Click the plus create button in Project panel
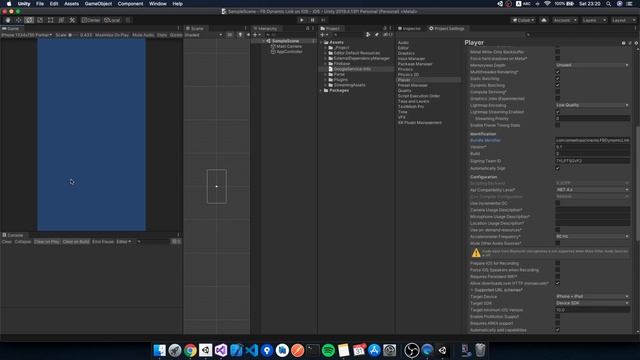Viewport: 640px width, 360px height. 323,35
